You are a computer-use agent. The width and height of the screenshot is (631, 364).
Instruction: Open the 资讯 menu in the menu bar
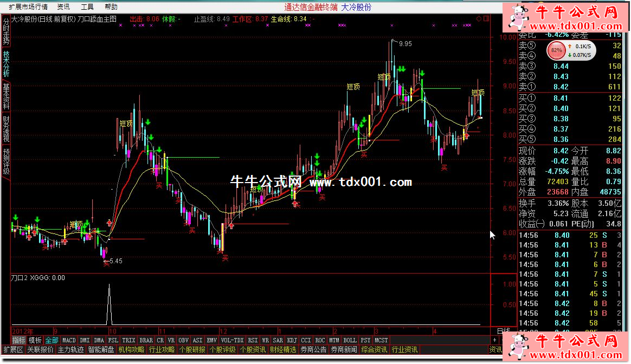point(63,7)
